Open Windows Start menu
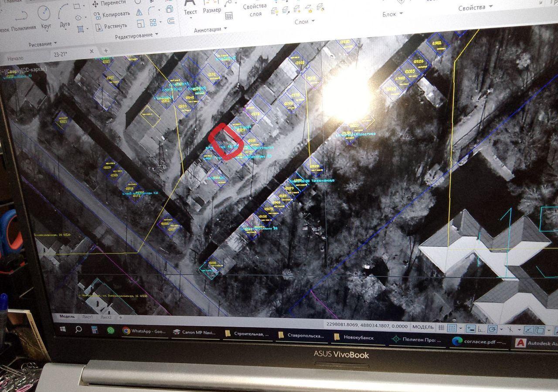558x392 pixels. click(x=62, y=329)
